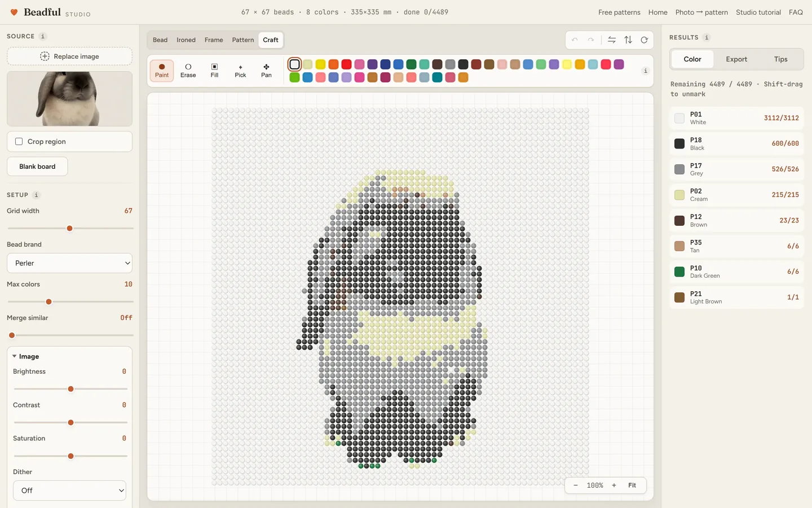This screenshot has height=508, width=812.
Task: Click the undo arrow icon
Action: point(575,40)
